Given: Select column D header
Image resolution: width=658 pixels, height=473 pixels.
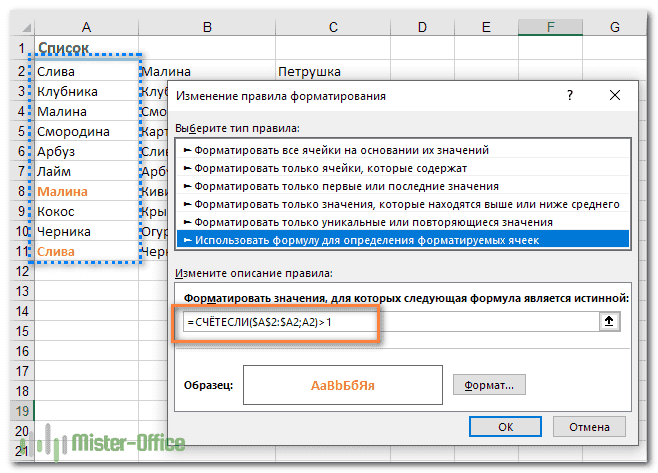Looking at the screenshot, I should (423, 27).
